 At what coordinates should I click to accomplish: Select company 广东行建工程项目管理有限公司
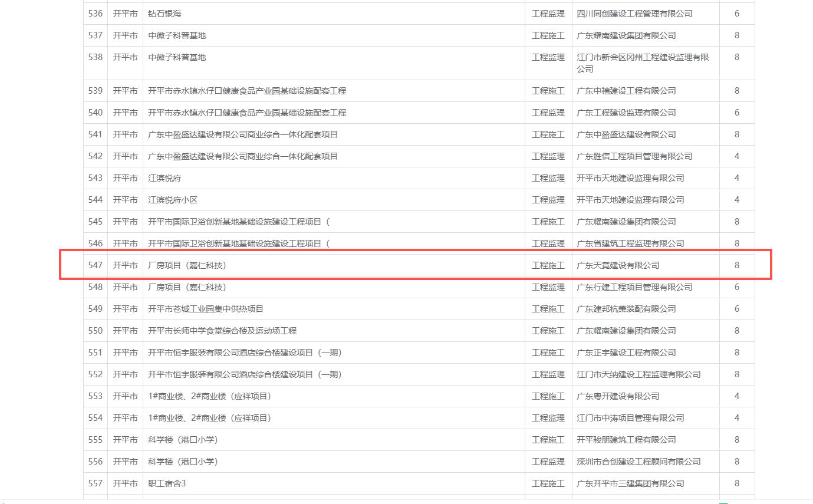634,287
